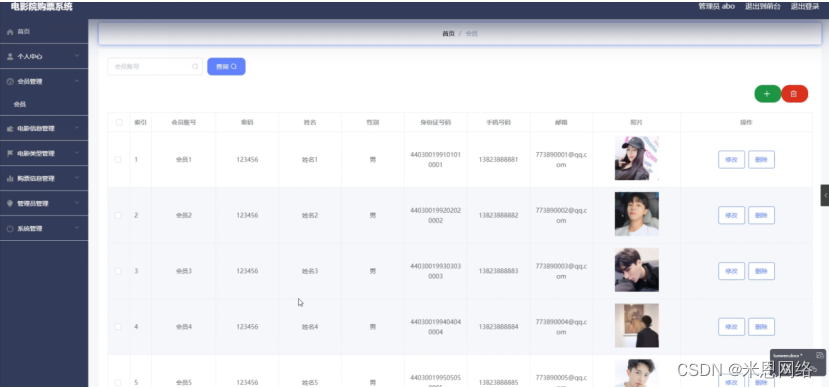Click the flag icon beside 电影类型管理
This screenshot has width=829, height=388.
click(x=10, y=153)
